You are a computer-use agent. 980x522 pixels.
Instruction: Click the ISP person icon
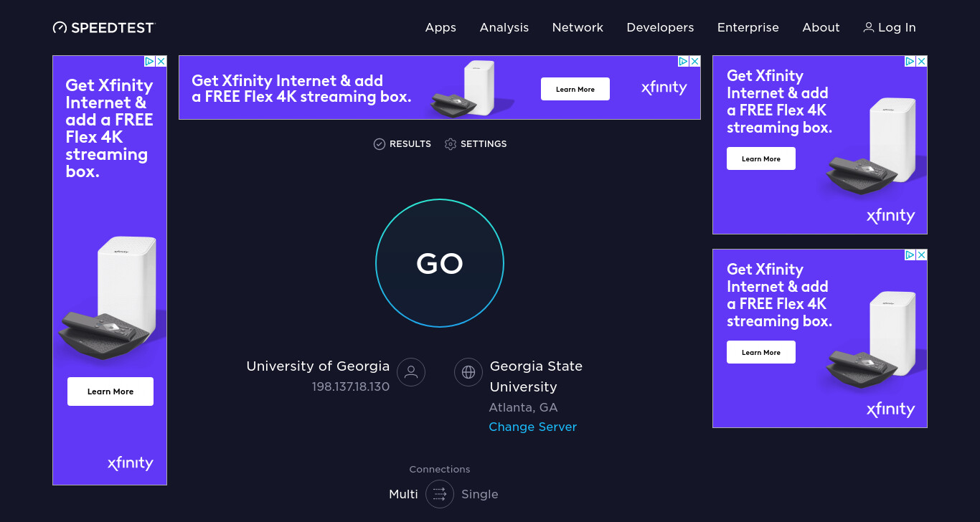[411, 372]
